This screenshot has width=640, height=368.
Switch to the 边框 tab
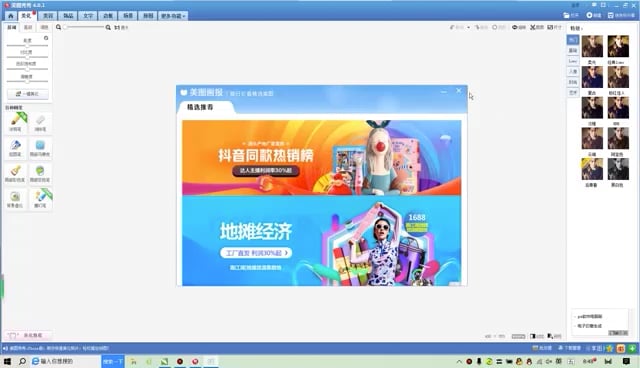(108, 16)
